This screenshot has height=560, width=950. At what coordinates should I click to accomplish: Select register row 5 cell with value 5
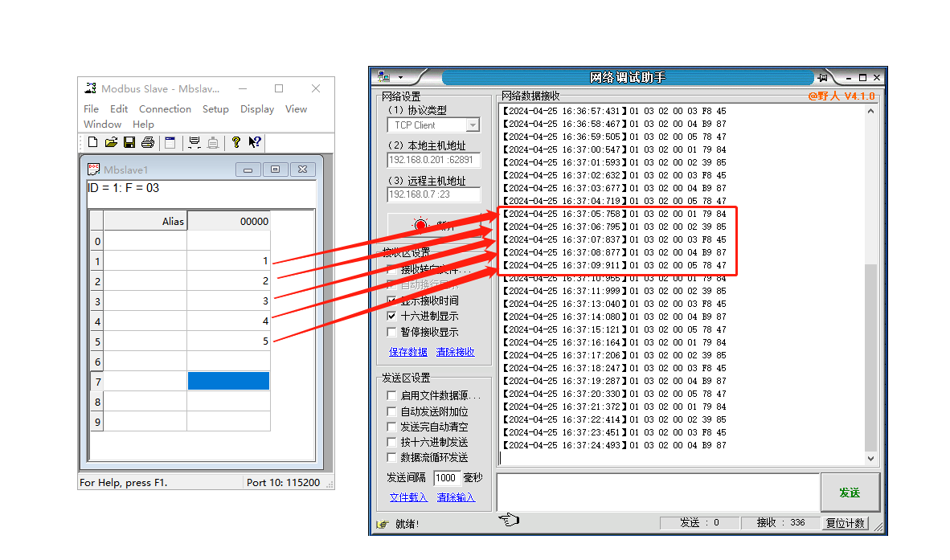click(x=228, y=341)
